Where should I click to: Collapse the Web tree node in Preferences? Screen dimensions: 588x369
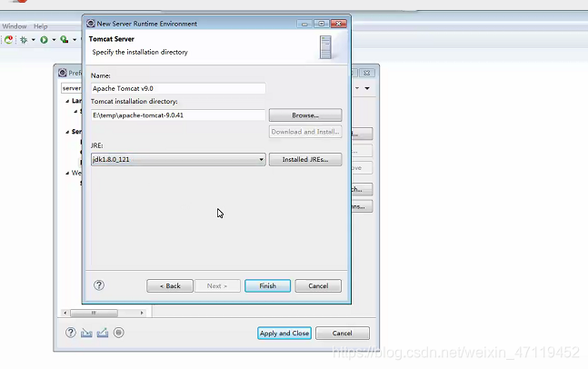(x=67, y=173)
